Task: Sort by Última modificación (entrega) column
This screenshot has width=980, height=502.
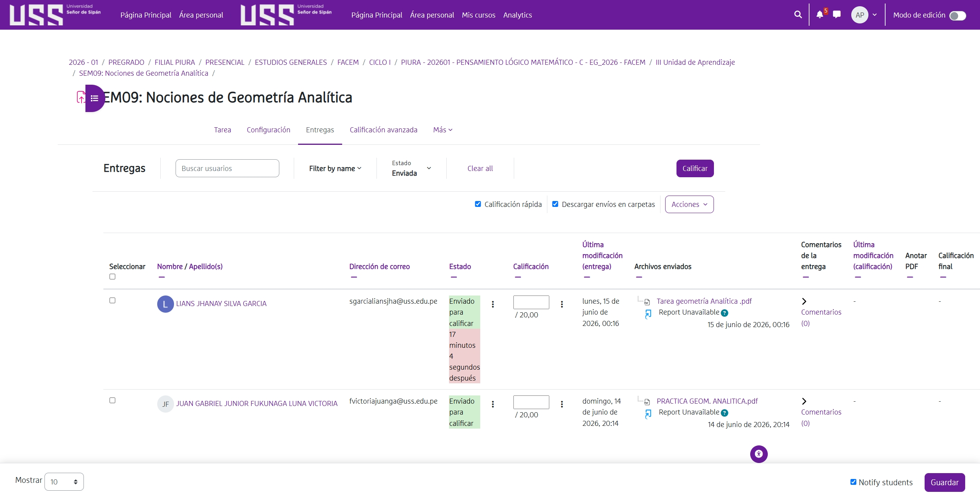Action: 602,255
